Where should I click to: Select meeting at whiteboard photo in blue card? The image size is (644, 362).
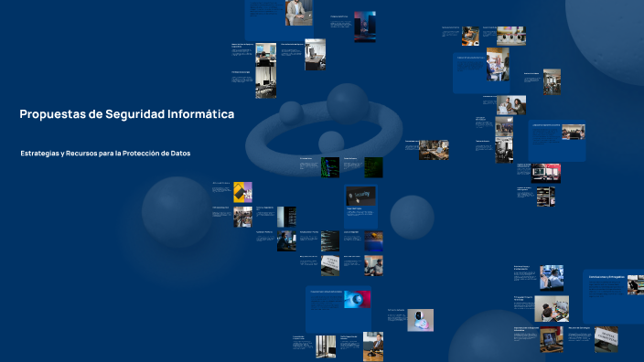pyautogui.click(x=498, y=64)
